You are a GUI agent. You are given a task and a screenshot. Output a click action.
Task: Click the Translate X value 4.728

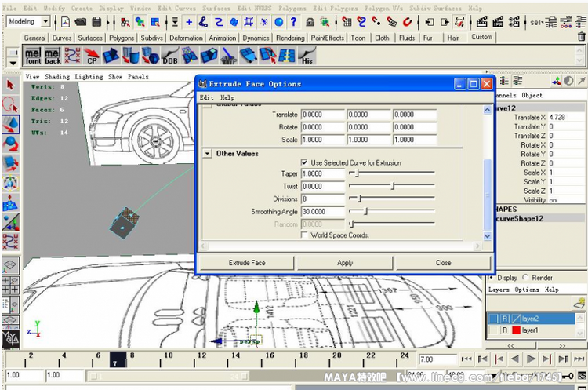click(566, 117)
